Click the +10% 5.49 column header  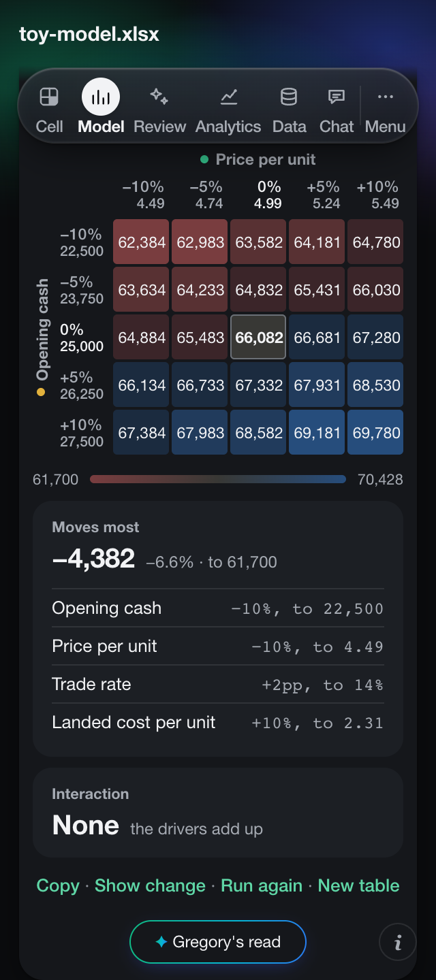377,195
